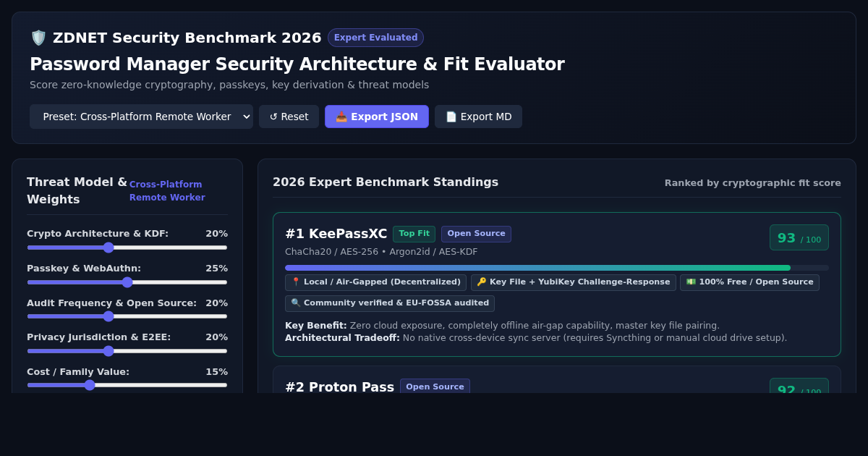Click the Expert Evaluated badge
The image size is (868, 456).
click(375, 38)
